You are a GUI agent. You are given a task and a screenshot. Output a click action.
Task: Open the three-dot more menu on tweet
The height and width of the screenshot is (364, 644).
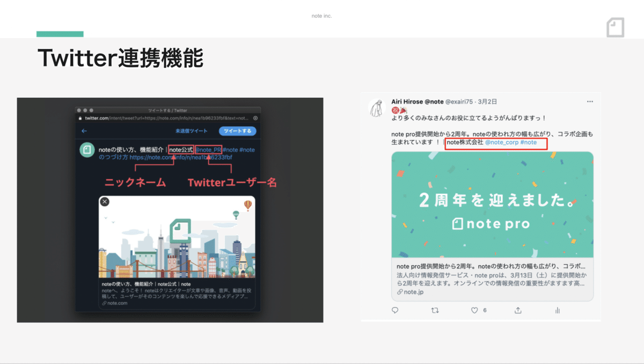click(x=590, y=101)
